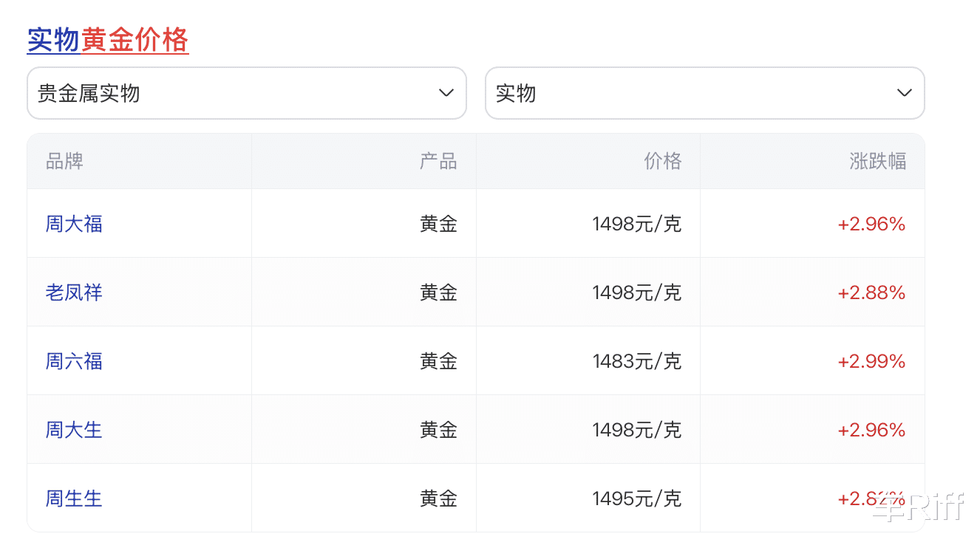
Task: Open the 周大生 brand link
Action: [x=74, y=430]
